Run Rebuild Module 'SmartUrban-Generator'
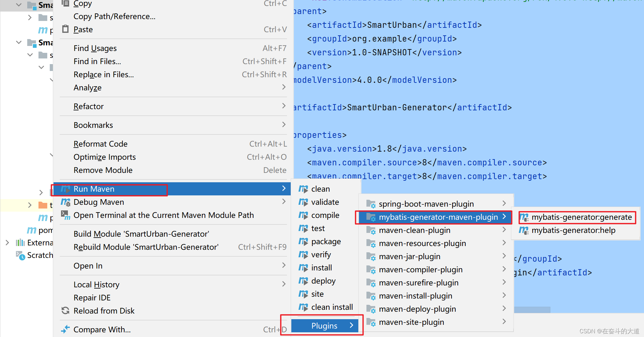The image size is (644, 337). (x=146, y=247)
